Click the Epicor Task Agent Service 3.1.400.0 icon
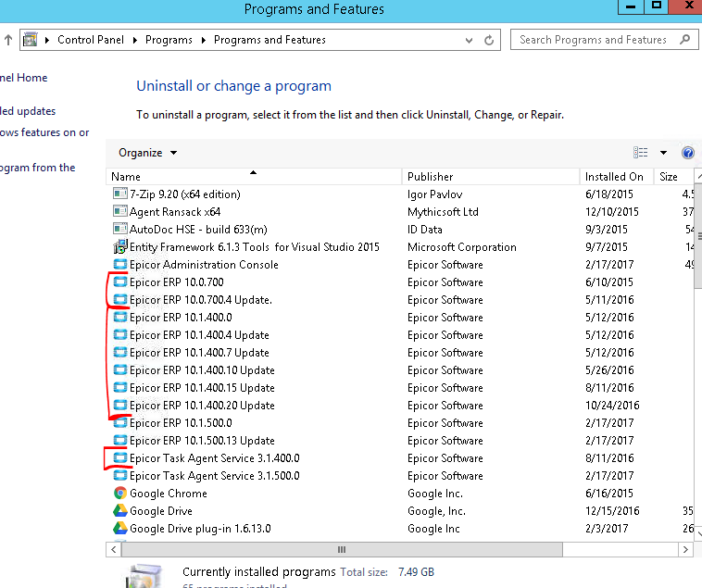Screen dimensions: 702x588 120,457
